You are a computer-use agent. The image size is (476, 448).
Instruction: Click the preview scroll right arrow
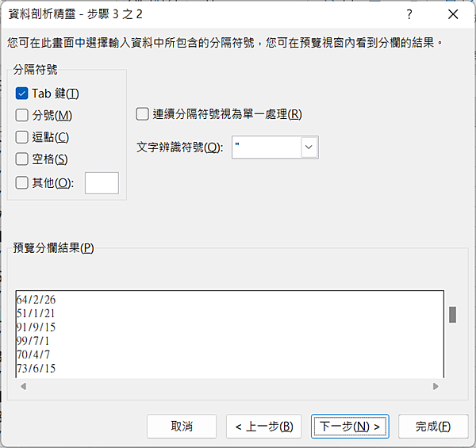coord(436,386)
